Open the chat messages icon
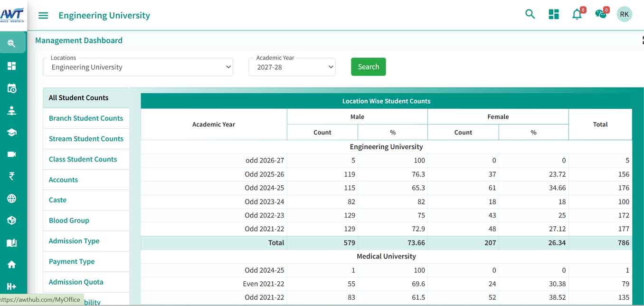Viewport: 644px width, 306px height. 601,14
